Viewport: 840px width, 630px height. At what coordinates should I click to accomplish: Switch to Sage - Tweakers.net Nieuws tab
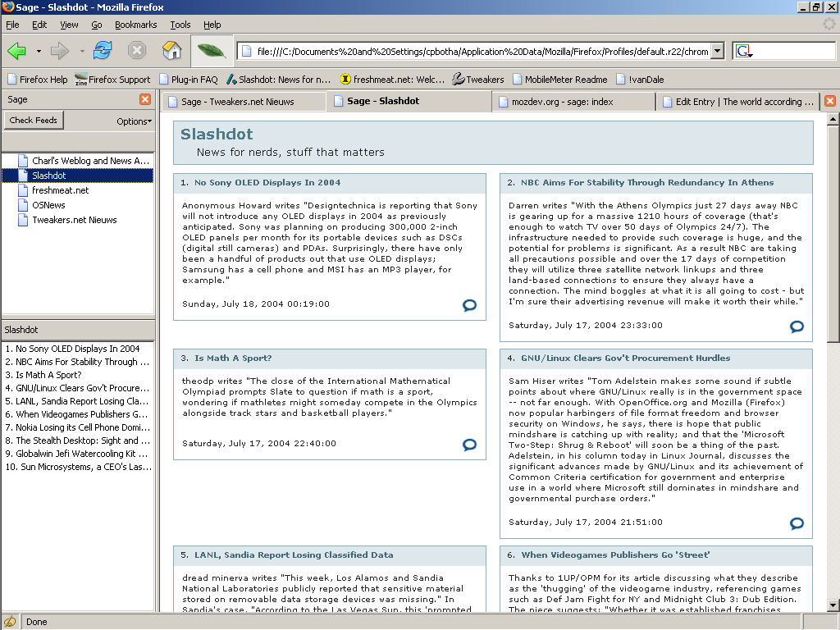(244, 102)
